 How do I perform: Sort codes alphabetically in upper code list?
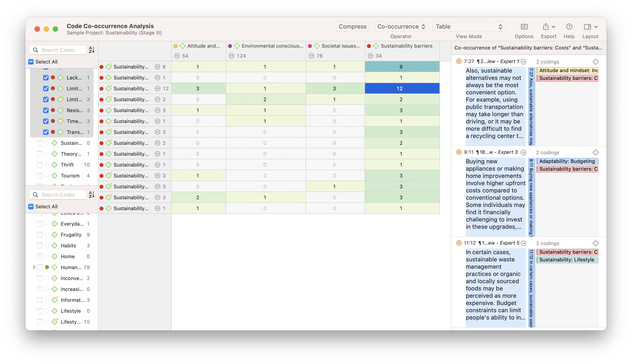(x=91, y=50)
